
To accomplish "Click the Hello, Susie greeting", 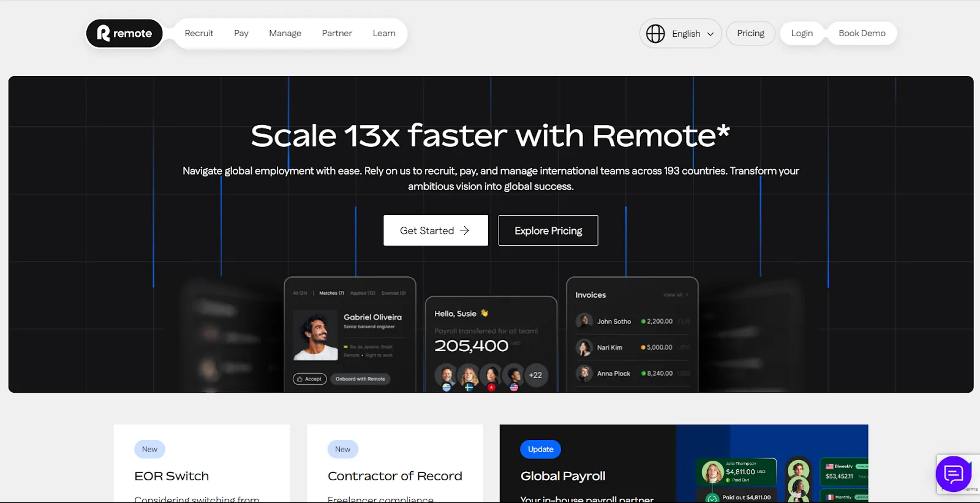I will click(x=461, y=313).
